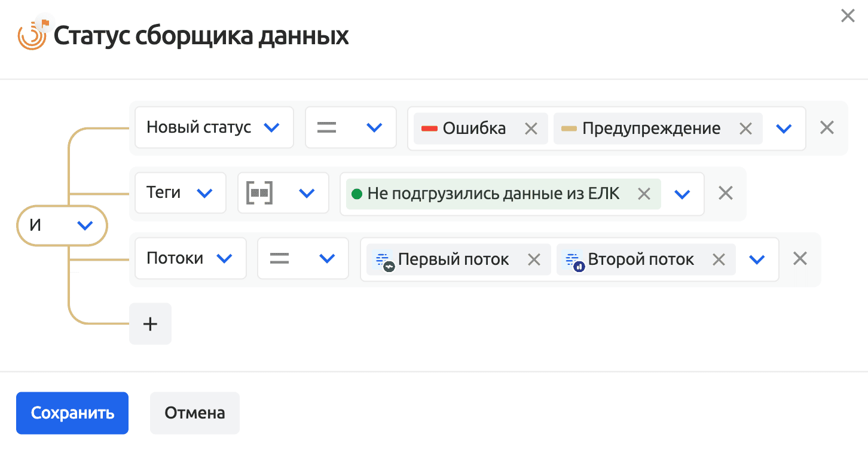868x452 pixels.
Task: Click the Отмена button
Action: (x=195, y=413)
